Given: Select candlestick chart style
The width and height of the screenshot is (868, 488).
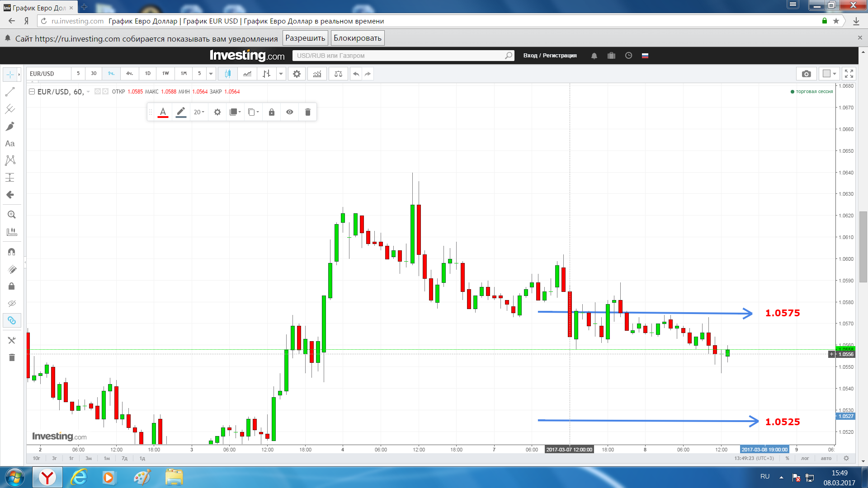Looking at the screenshot, I should 228,74.
